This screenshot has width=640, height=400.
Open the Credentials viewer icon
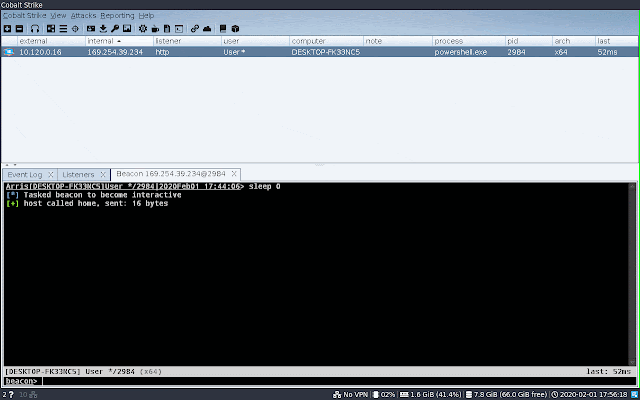click(x=91, y=29)
